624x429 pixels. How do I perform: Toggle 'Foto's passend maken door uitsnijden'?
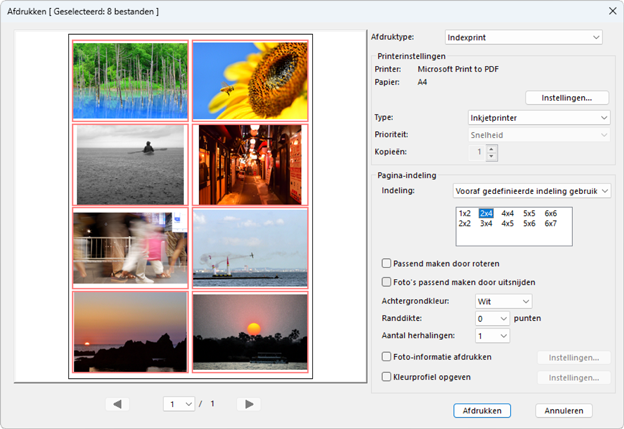387,282
